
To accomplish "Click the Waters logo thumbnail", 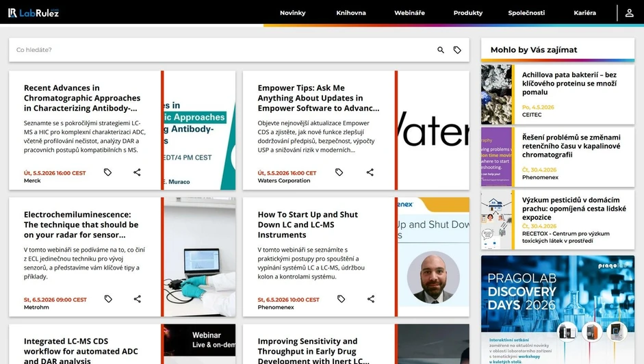I will tap(434, 130).
